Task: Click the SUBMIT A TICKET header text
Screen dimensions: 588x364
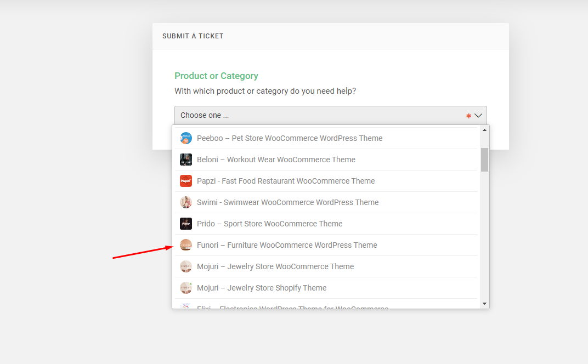Action: (x=193, y=36)
